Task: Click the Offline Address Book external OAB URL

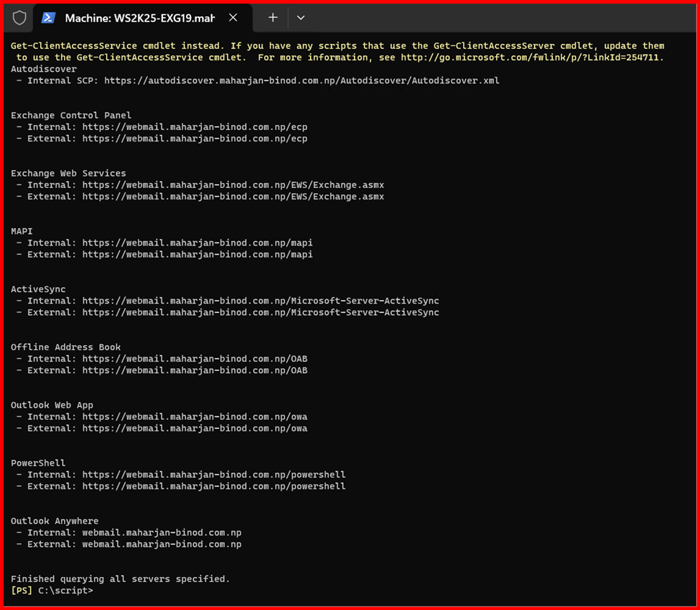Action: pyautogui.click(x=195, y=370)
